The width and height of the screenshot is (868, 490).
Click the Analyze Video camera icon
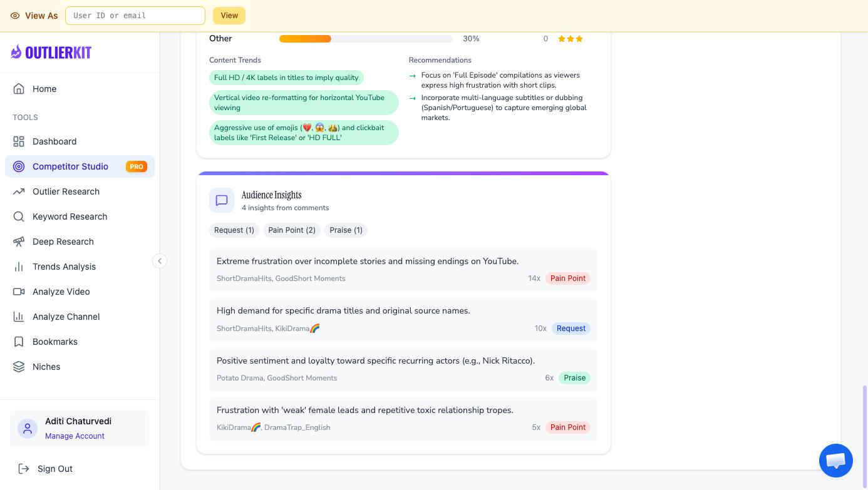click(19, 292)
